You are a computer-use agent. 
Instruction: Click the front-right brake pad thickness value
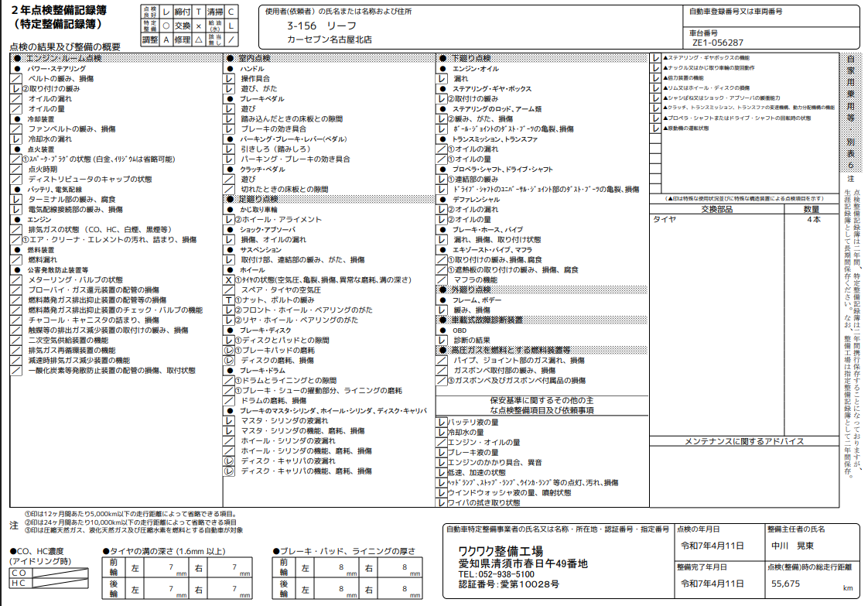(x=404, y=568)
